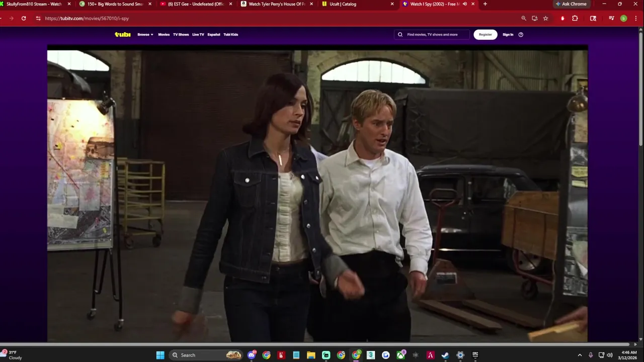Image resolution: width=644 pixels, height=362 pixels.
Task: Reload the page with the refresh icon
Action: 24,18
